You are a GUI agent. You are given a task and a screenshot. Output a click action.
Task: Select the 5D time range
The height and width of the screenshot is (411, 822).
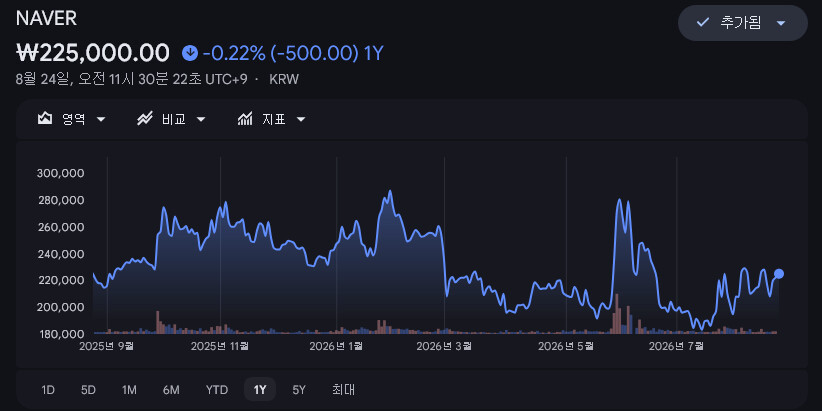point(88,390)
